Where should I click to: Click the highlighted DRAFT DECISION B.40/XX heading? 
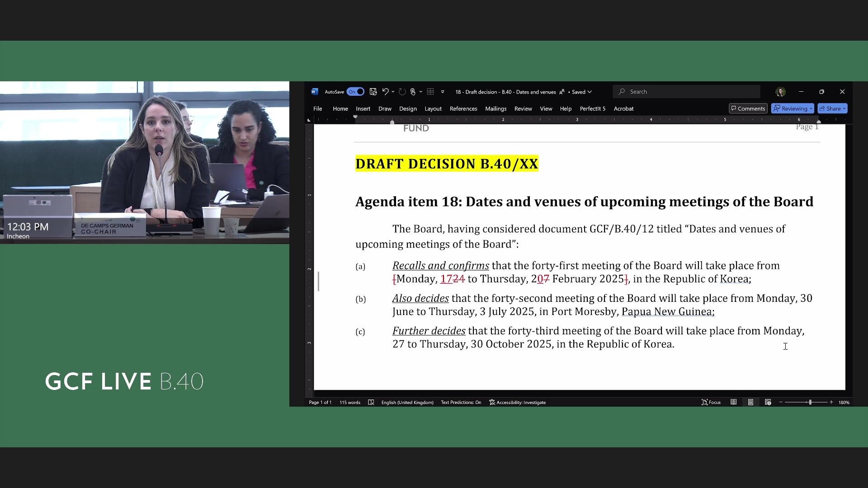[x=447, y=164]
